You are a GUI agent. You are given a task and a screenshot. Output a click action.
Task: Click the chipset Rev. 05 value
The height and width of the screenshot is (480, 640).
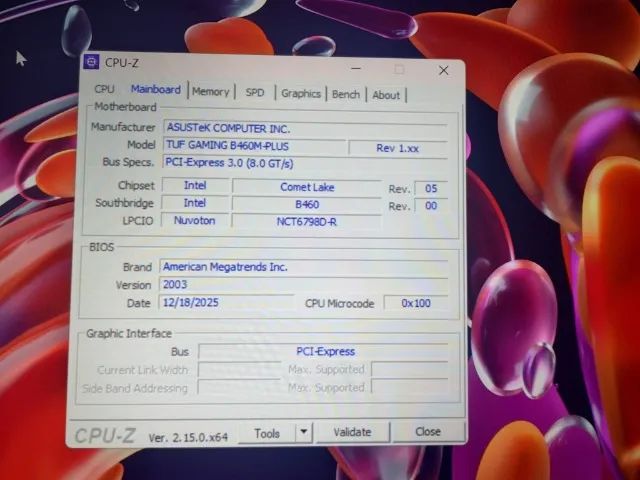(x=431, y=189)
